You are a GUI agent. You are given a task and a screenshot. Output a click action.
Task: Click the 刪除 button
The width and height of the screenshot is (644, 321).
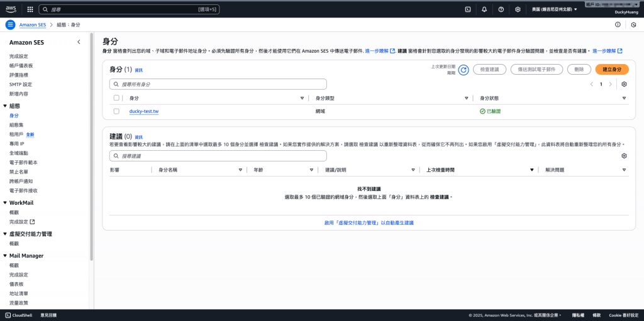point(579,70)
